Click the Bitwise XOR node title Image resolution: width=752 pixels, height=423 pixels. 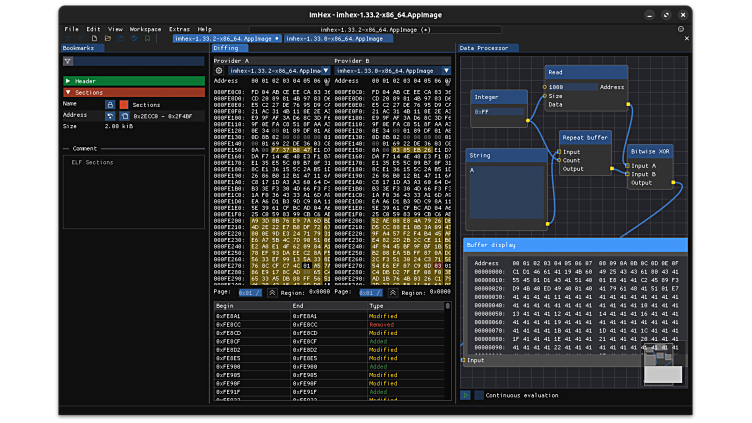point(651,150)
